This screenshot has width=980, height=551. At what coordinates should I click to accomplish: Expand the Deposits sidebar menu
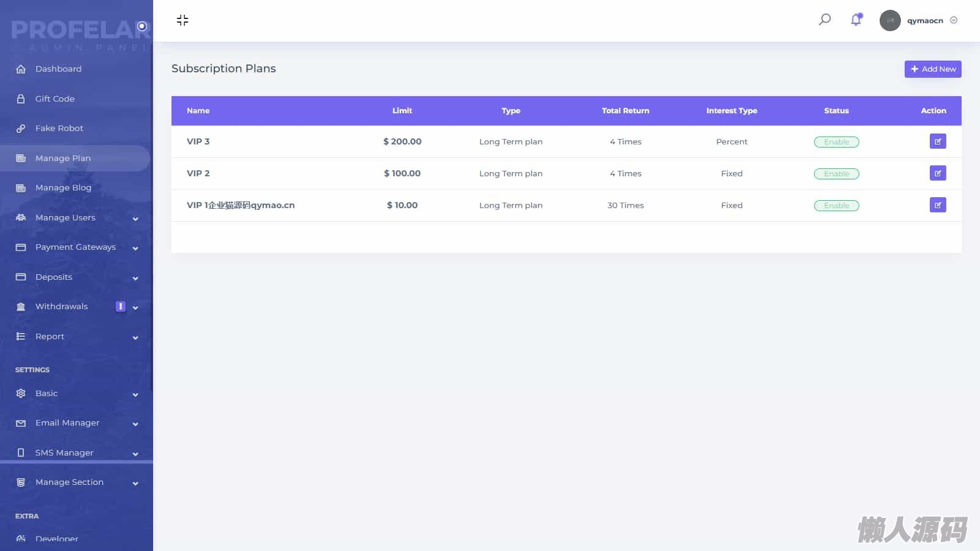[x=135, y=278]
